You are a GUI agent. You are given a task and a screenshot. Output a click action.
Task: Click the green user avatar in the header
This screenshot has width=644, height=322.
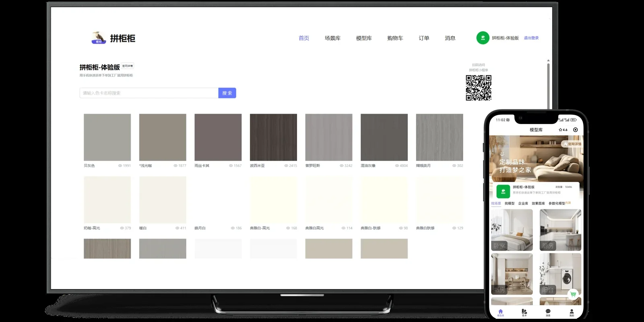tap(483, 38)
